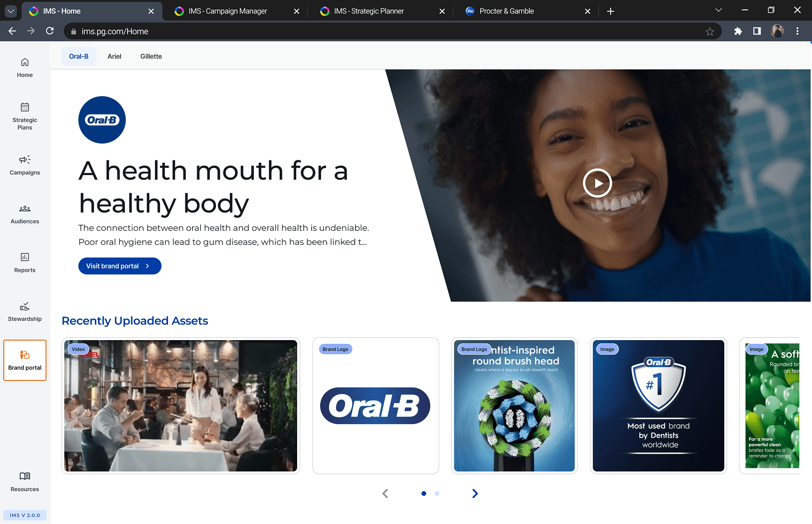
Task: Reload the current page
Action: coord(50,31)
